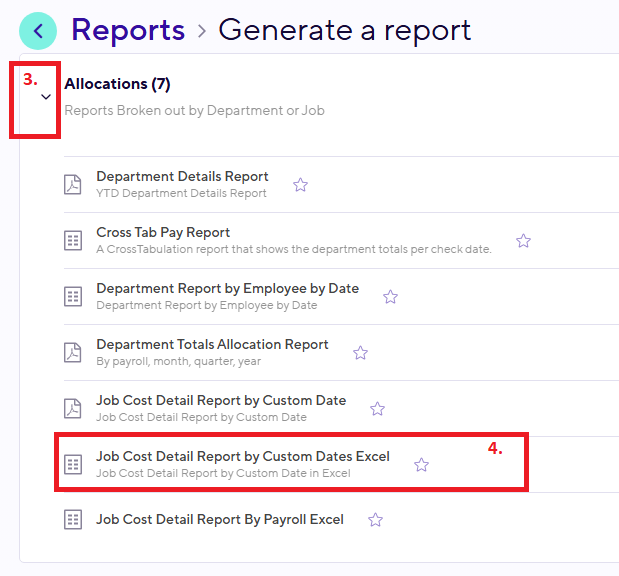
Task: Open the Cross Tab Pay Report
Action: pyautogui.click(x=163, y=232)
